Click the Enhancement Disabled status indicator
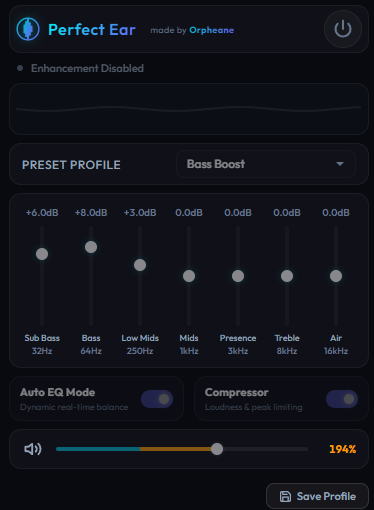The height and width of the screenshot is (510, 374). point(81,68)
